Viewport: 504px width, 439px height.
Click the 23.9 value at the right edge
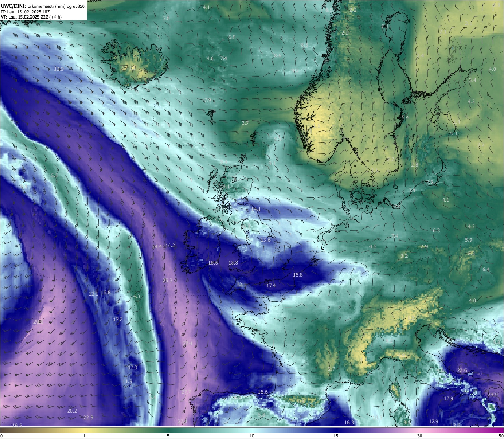(x=493, y=395)
